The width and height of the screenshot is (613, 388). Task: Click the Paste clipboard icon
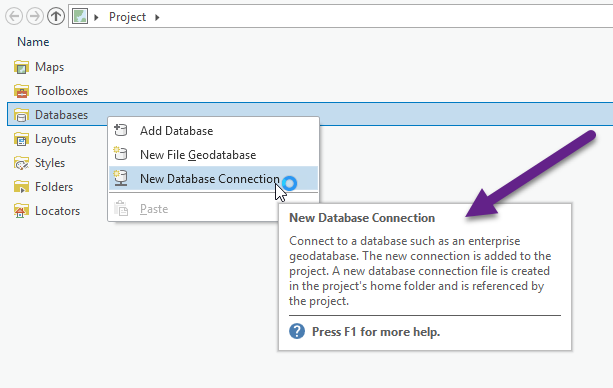[121, 208]
